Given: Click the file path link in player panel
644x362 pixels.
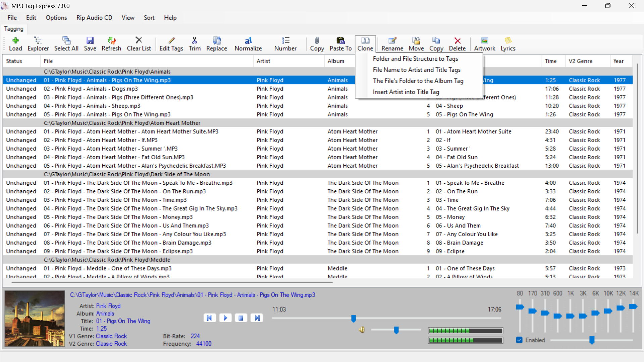Looking at the screenshot, I should pos(193,295).
